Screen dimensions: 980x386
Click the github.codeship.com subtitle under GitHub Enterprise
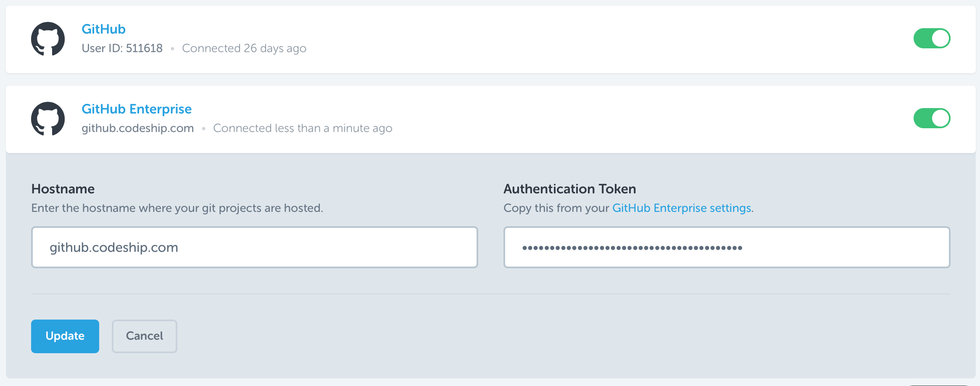coord(137,128)
